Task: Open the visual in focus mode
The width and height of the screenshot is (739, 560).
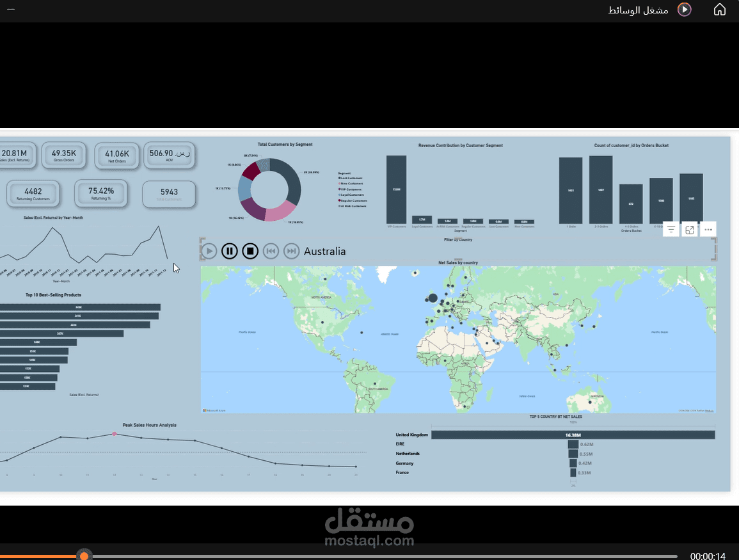Action: click(x=690, y=230)
